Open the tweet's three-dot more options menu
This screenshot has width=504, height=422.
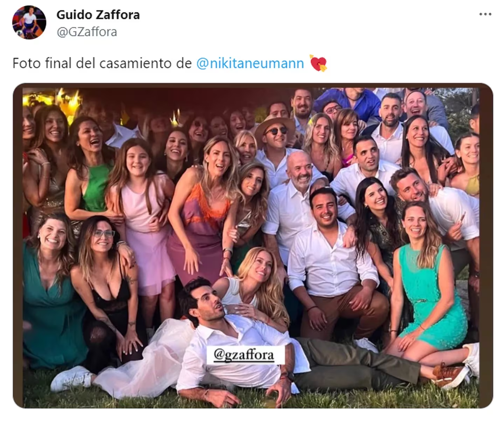tap(485, 14)
